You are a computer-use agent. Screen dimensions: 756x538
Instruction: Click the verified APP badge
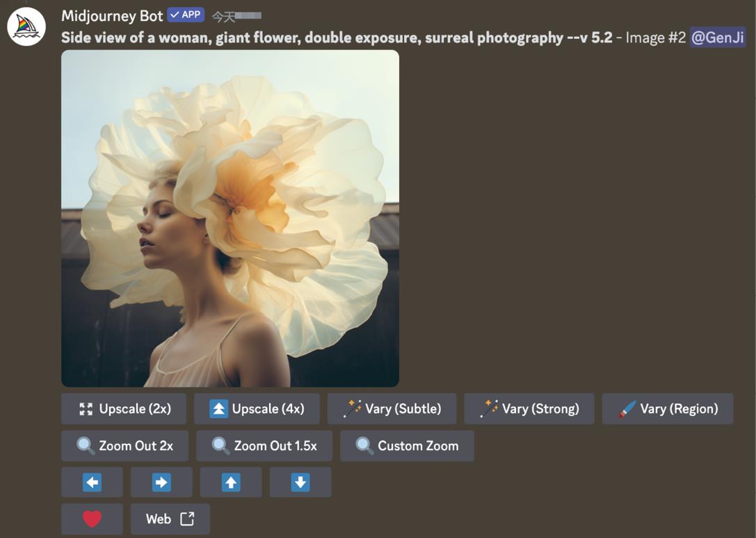point(186,15)
